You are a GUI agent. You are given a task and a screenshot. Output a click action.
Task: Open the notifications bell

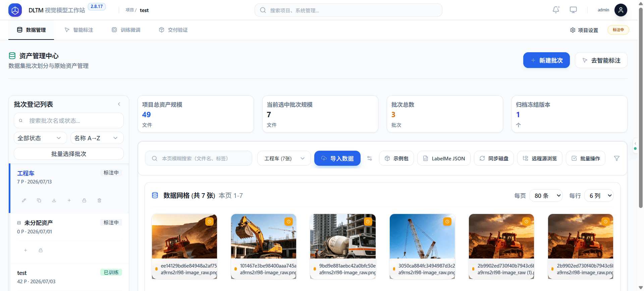click(x=556, y=10)
